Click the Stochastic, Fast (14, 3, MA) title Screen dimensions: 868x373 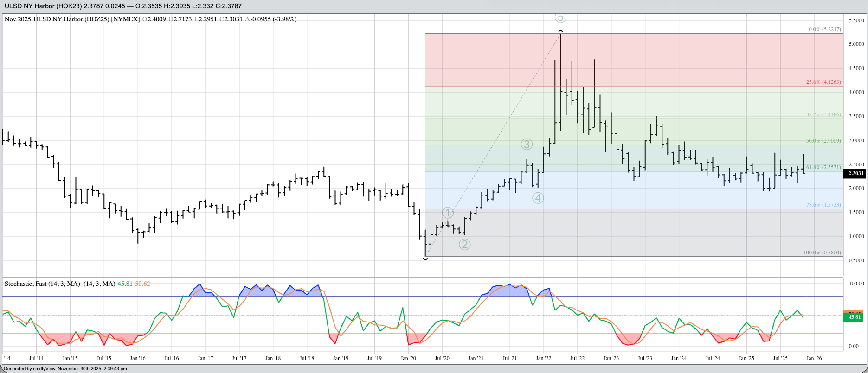click(42, 284)
